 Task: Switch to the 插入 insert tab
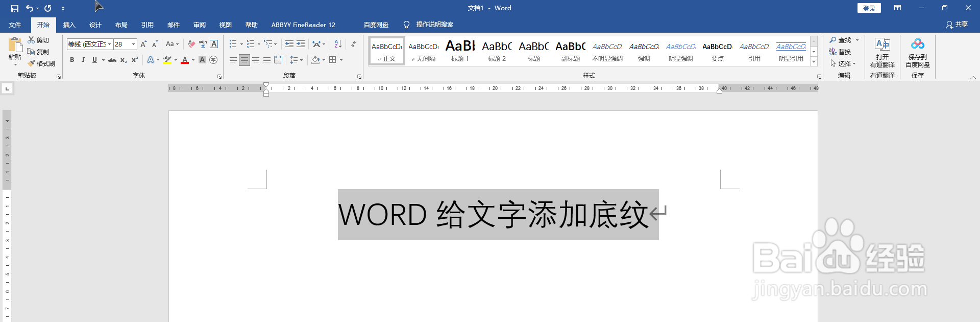click(x=69, y=25)
